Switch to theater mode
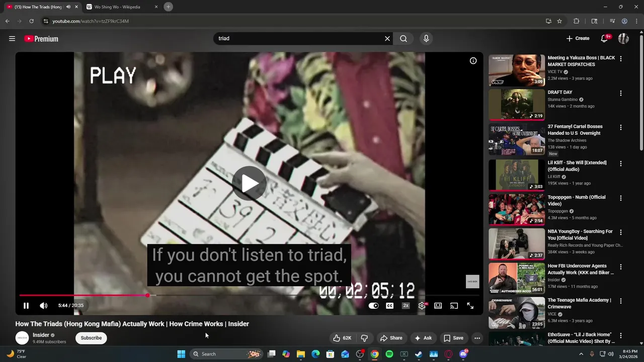 click(438, 306)
